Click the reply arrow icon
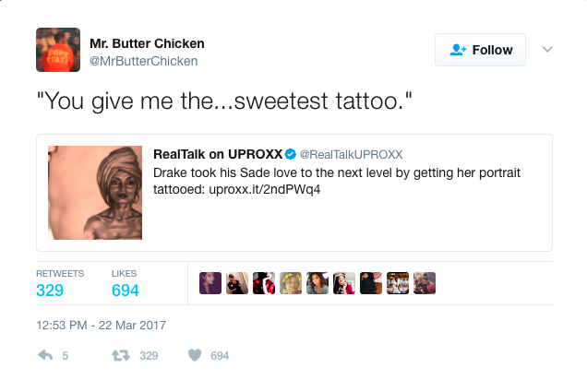 (x=45, y=355)
